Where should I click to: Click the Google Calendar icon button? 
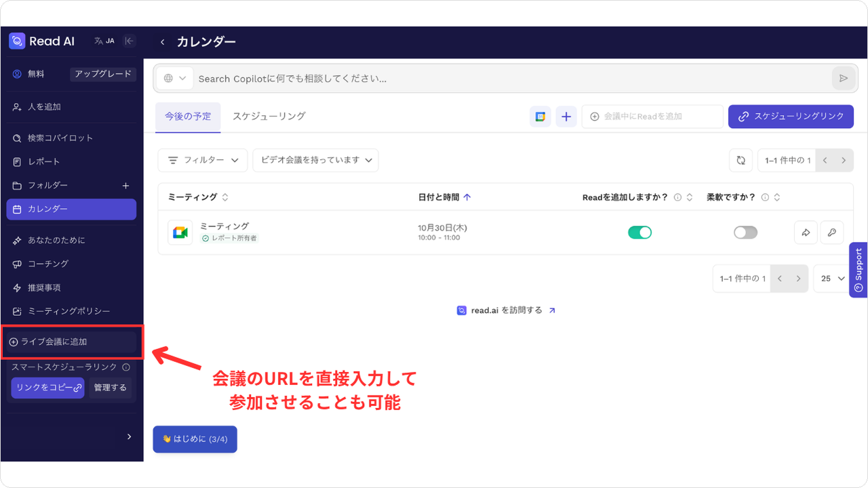click(x=540, y=117)
